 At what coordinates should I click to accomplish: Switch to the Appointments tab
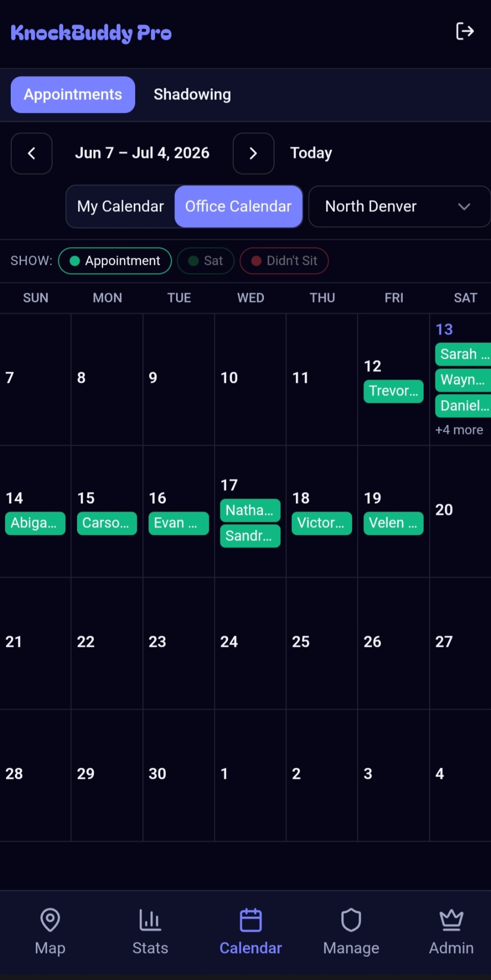tap(73, 94)
